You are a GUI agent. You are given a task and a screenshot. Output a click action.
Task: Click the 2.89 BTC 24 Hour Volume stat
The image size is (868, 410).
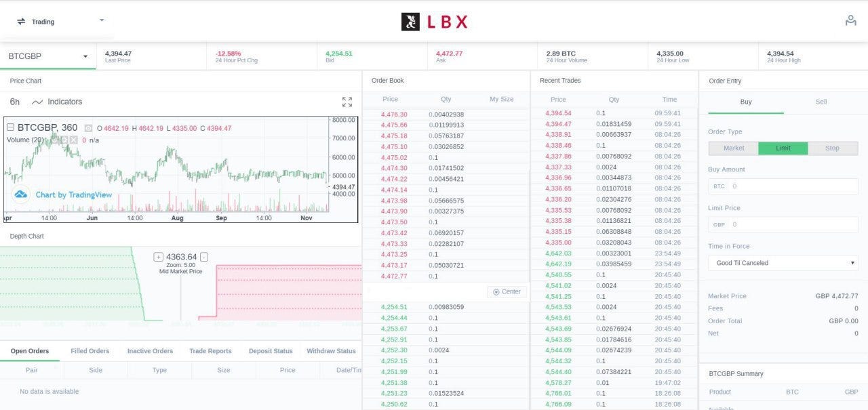(566, 56)
